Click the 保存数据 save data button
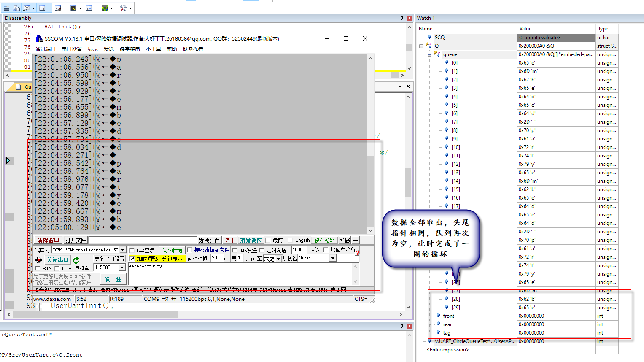The height and width of the screenshot is (362, 644). 172,250
